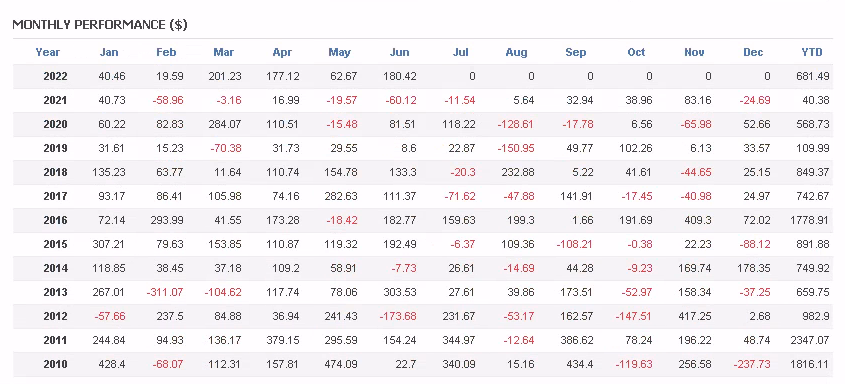
Task: Select the 417.25 November 2012 cell
Action: (x=695, y=317)
